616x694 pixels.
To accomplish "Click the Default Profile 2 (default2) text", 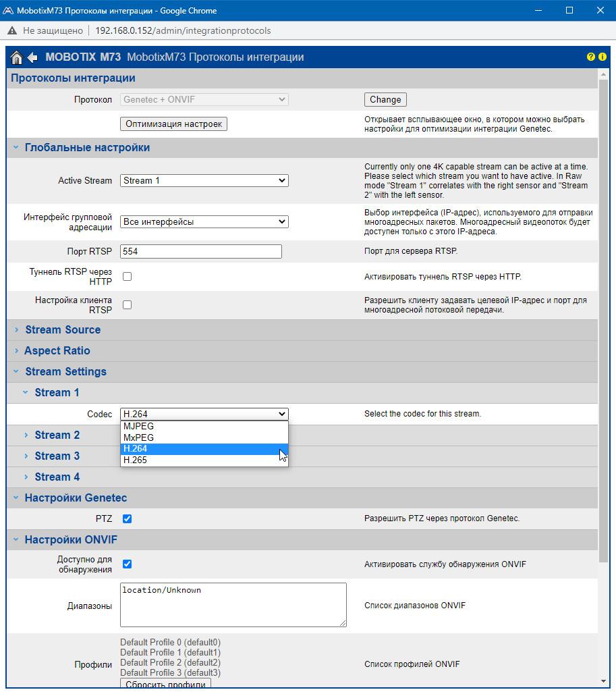I will [170, 662].
